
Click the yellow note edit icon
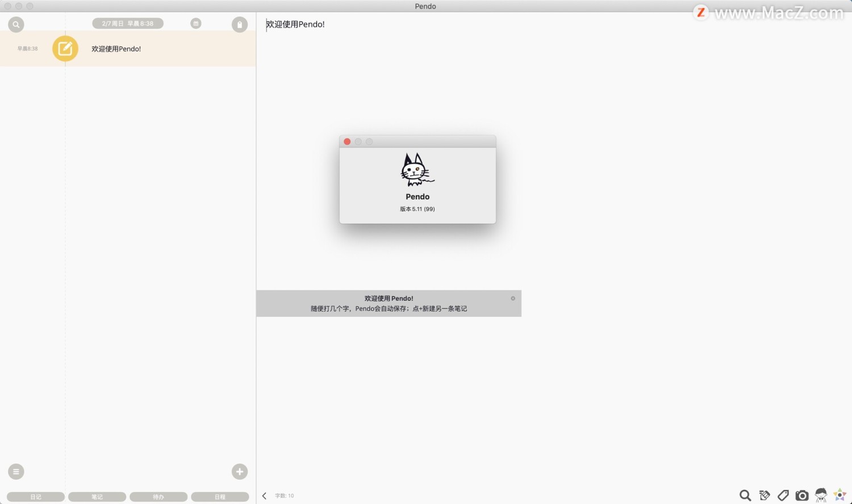(65, 49)
